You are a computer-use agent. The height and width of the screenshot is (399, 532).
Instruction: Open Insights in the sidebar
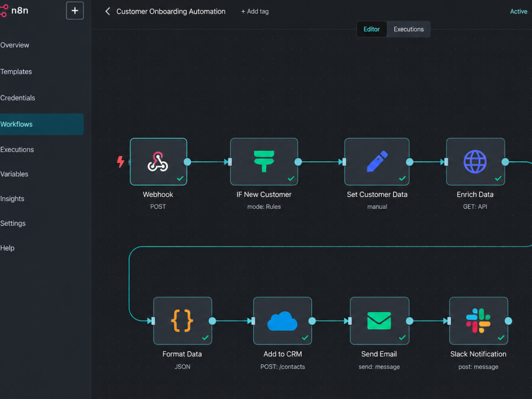12,199
